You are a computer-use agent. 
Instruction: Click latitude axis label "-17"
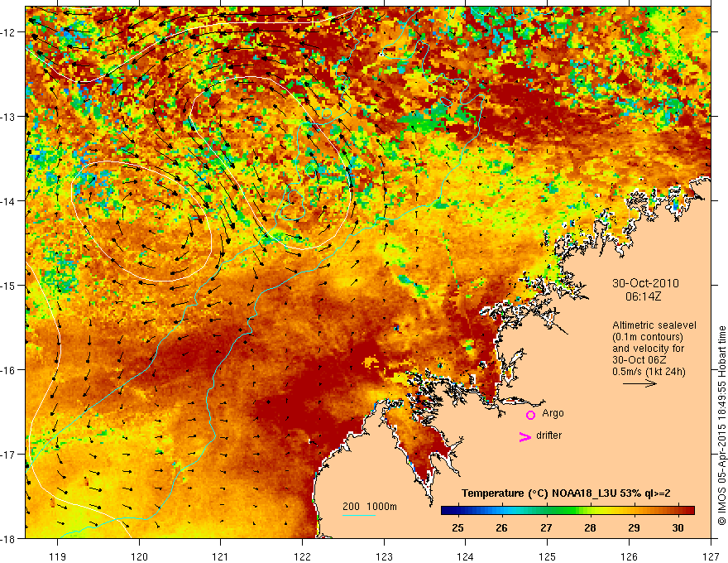[x=10, y=454]
